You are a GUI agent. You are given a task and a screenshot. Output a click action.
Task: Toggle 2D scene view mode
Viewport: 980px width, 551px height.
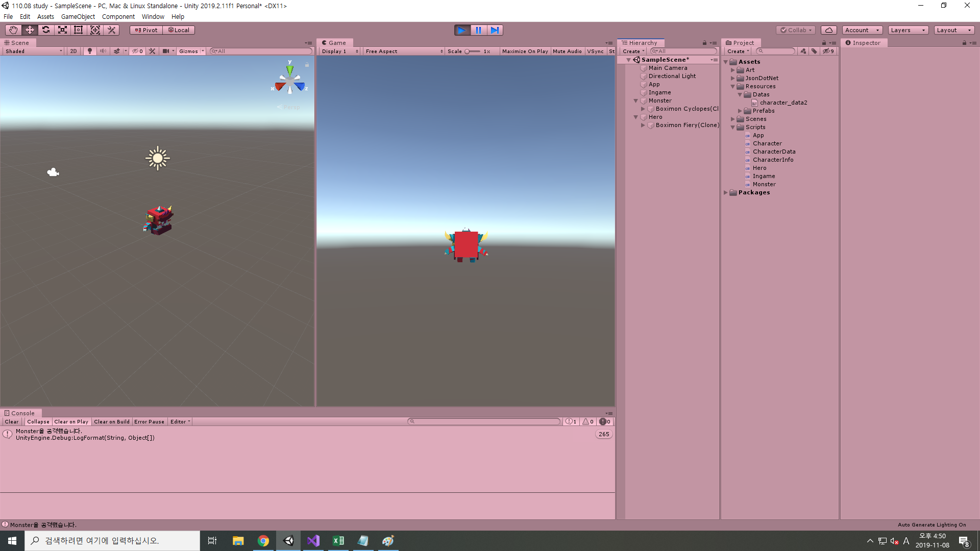(73, 51)
